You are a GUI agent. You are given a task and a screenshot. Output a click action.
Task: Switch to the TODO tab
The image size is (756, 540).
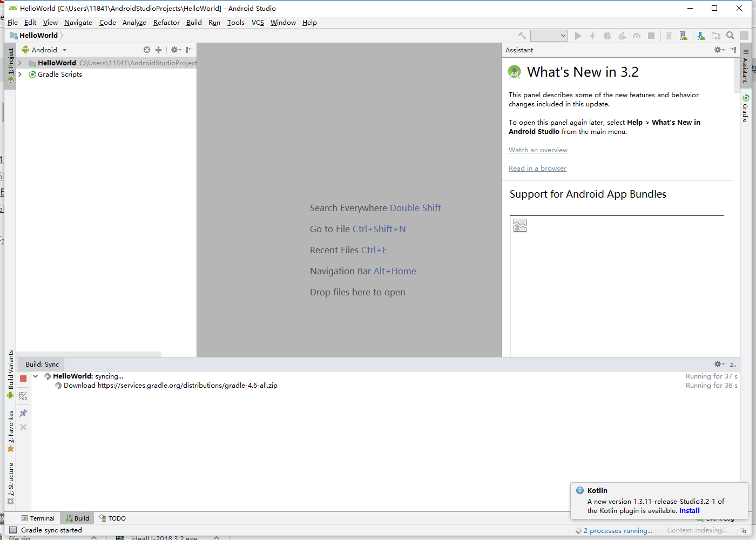pos(112,518)
